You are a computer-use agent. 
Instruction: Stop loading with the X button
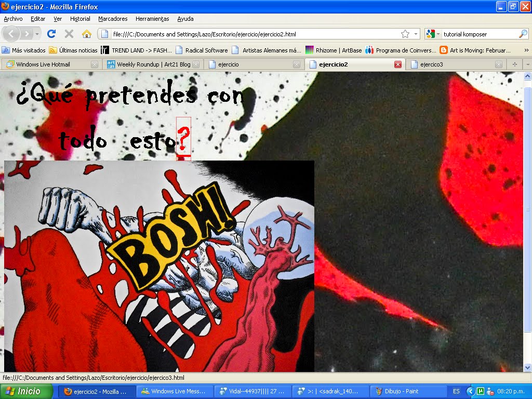coord(69,34)
